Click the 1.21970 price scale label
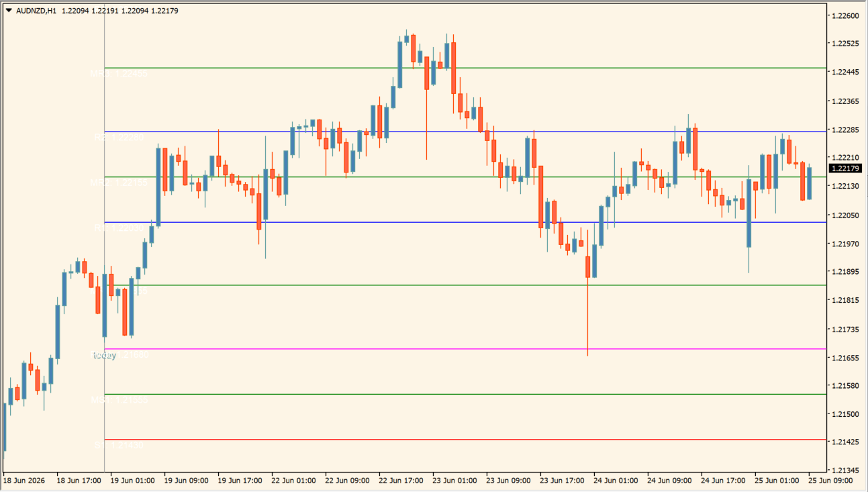Screen dimensions: 868x492 click(x=845, y=244)
